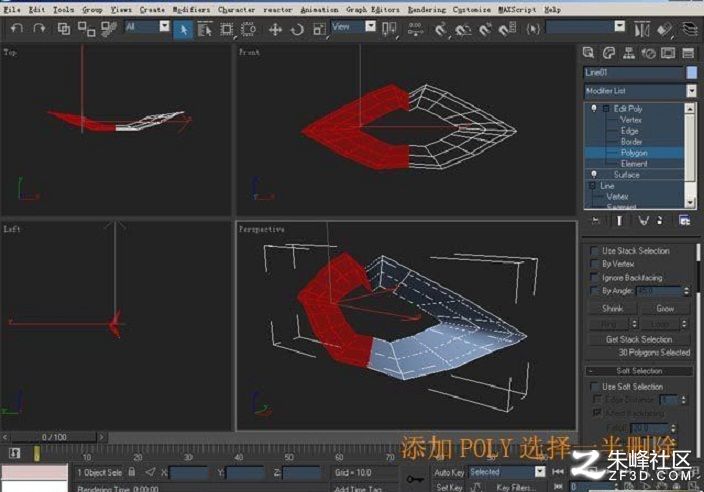Select the Scale tool

pos(319,30)
